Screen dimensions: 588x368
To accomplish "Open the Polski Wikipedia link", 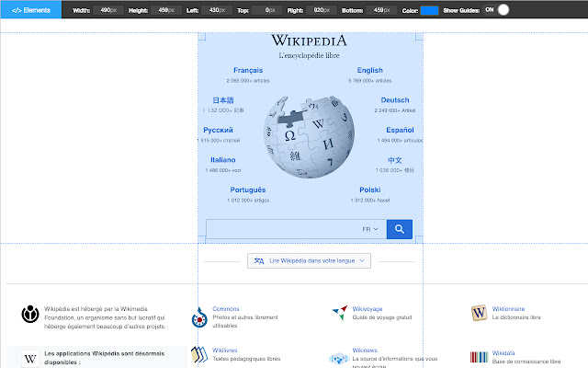I will (369, 190).
